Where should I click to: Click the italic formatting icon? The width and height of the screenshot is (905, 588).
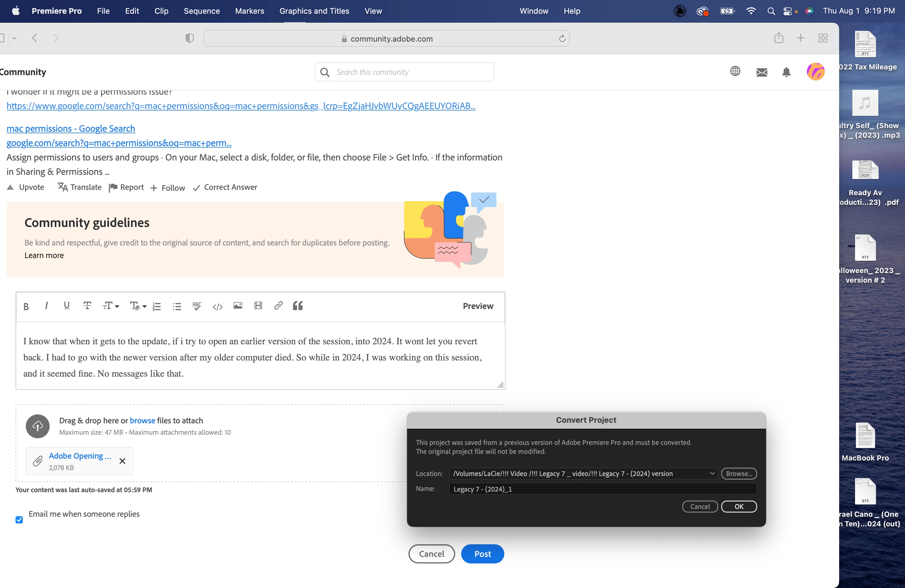(x=46, y=305)
